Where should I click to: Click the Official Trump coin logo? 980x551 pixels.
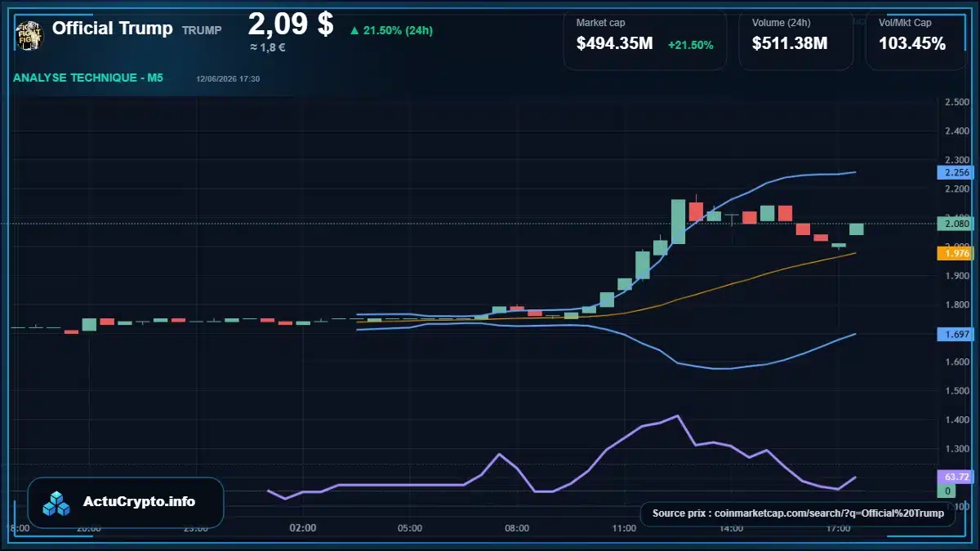click(x=29, y=34)
